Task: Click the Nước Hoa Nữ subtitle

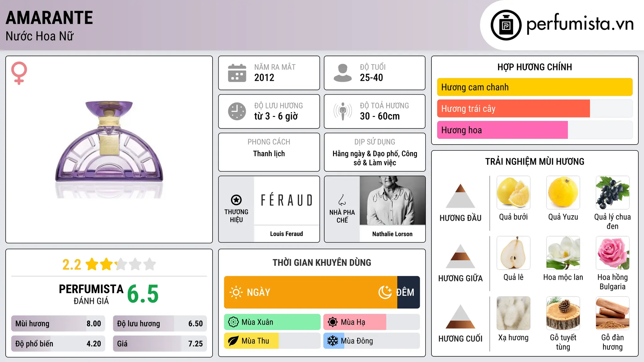Action: (x=40, y=36)
